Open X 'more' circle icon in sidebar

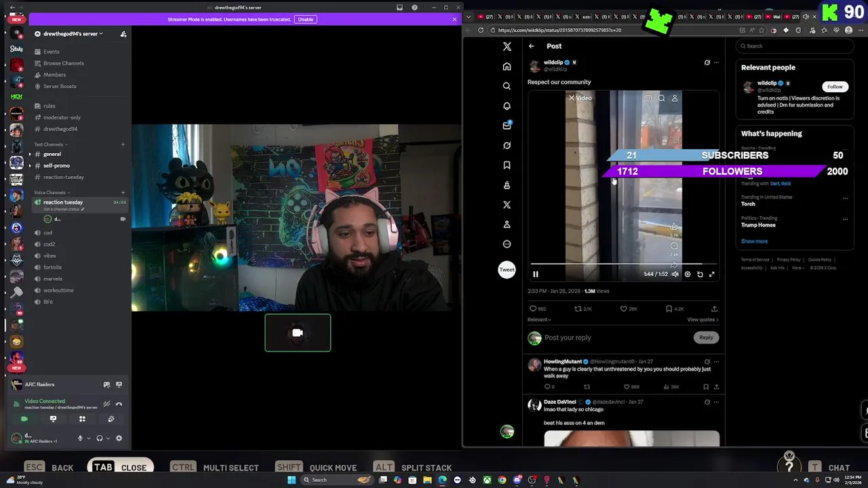tap(507, 244)
